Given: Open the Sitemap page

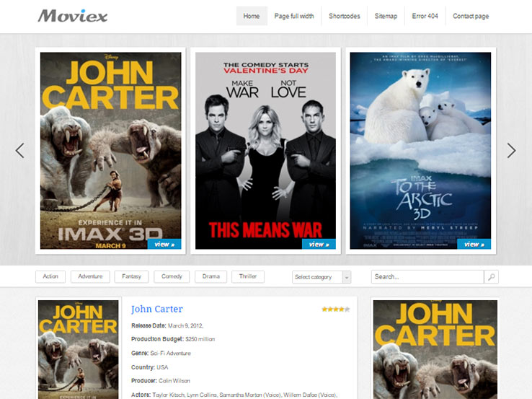Looking at the screenshot, I should (x=386, y=16).
